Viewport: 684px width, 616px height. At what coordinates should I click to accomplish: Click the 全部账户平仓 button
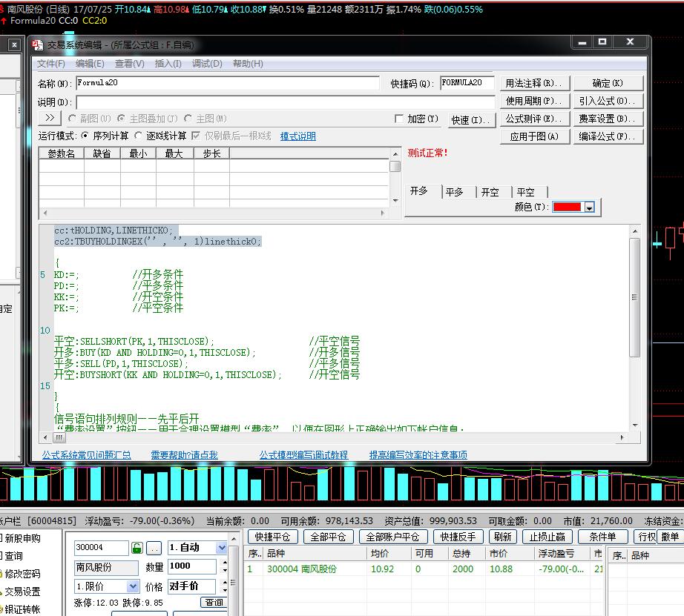coord(393,537)
